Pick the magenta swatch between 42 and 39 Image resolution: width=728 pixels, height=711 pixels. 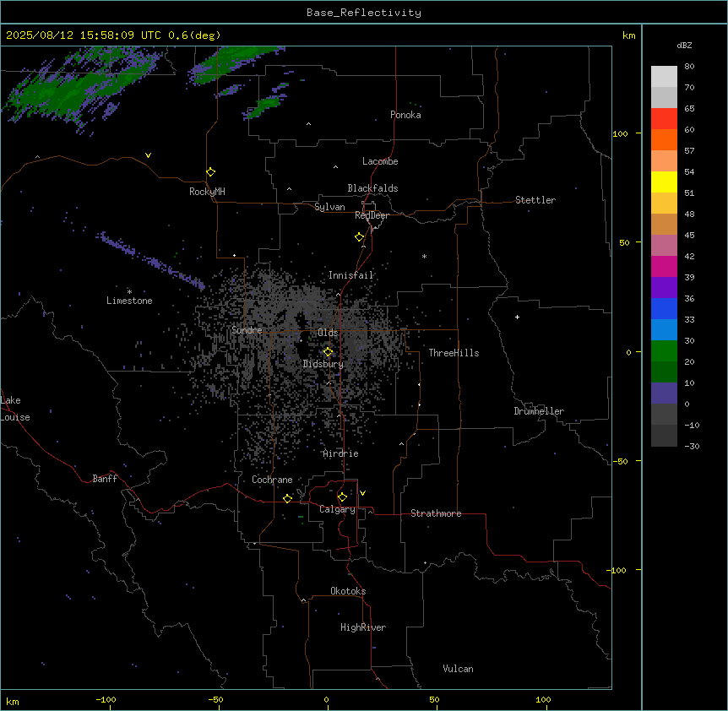[664, 266]
